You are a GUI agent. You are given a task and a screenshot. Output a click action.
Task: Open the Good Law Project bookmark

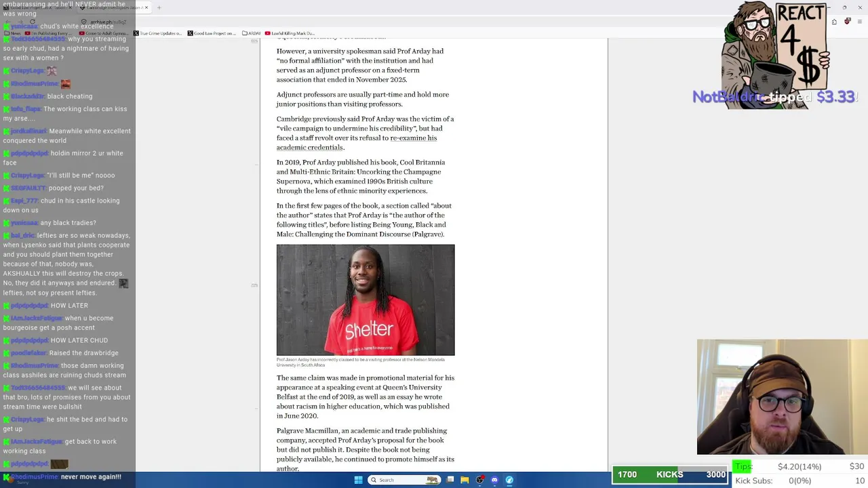pyautogui.click(x=212, y=33)
